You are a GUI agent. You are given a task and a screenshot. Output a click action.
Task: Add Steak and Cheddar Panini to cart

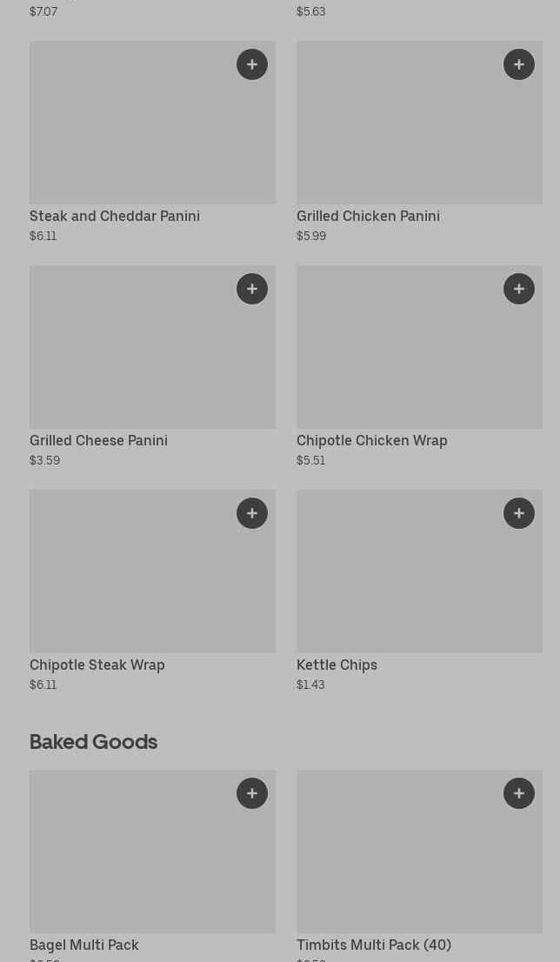252,64
